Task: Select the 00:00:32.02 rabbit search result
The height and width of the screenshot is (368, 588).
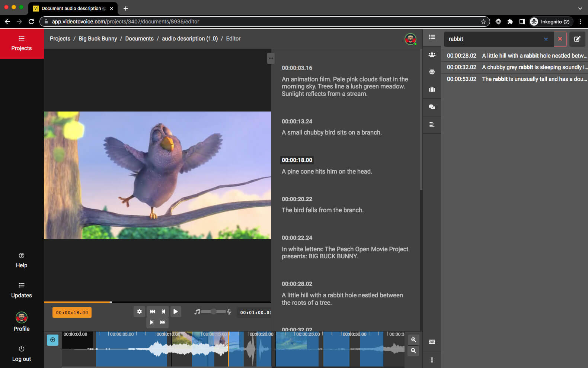Action: (x=516, y=67)
